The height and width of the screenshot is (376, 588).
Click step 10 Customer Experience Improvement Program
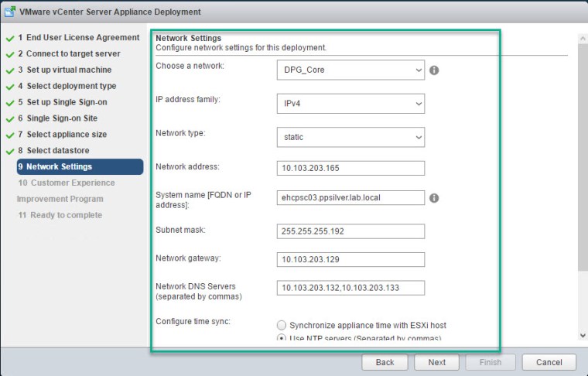67,191
